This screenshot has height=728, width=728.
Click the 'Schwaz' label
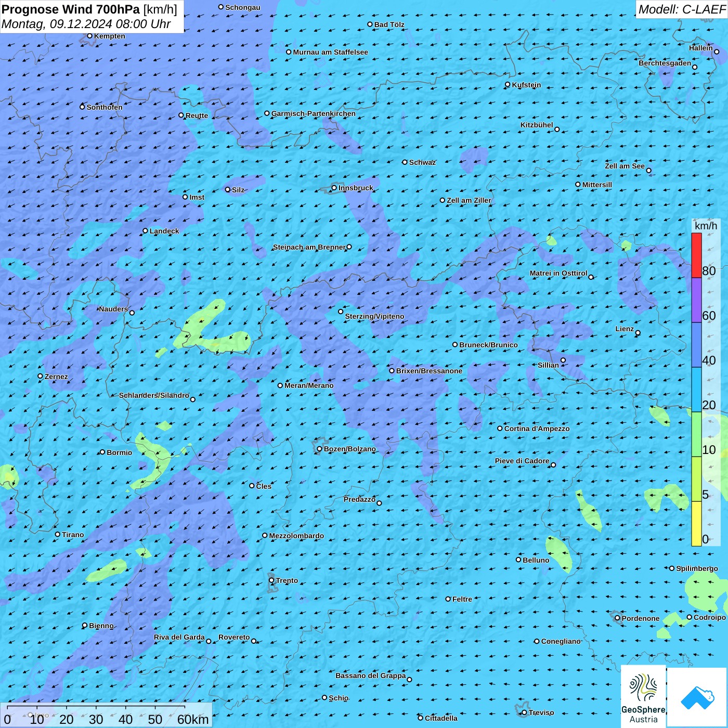point(422,162)
